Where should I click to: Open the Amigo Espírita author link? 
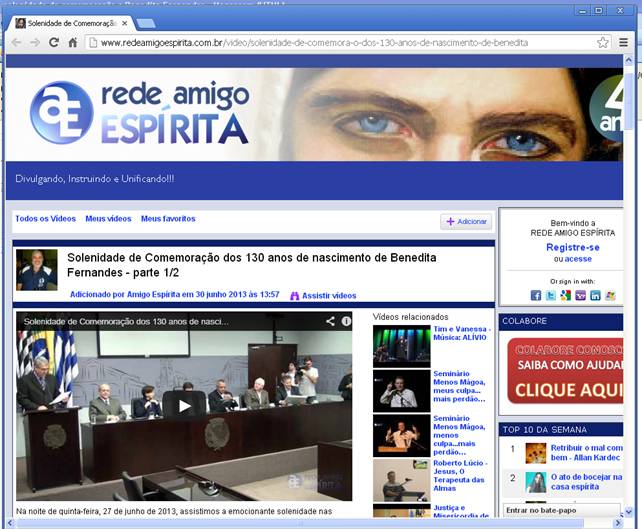[153, 294]
